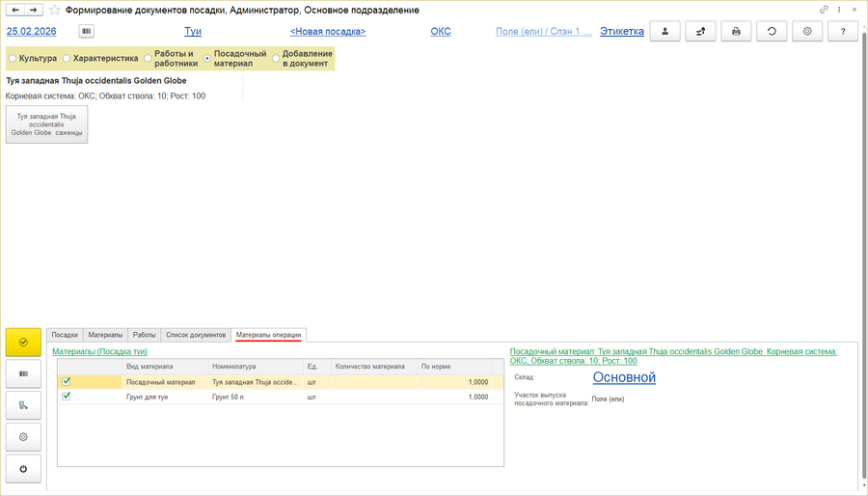Viewport: 868px width, 496px height.
Task: Select the Добавление в документ radio option
Action: pos(302,58)
